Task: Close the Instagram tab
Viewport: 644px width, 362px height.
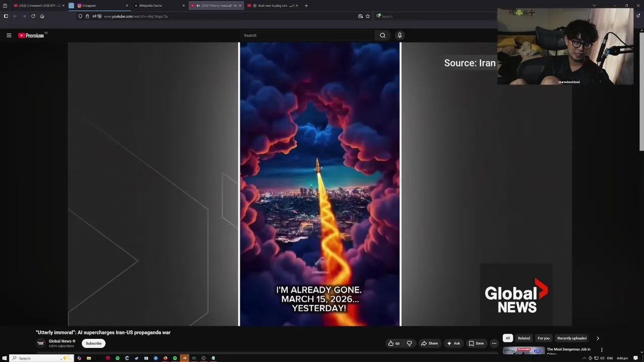Action: (127, 6)
